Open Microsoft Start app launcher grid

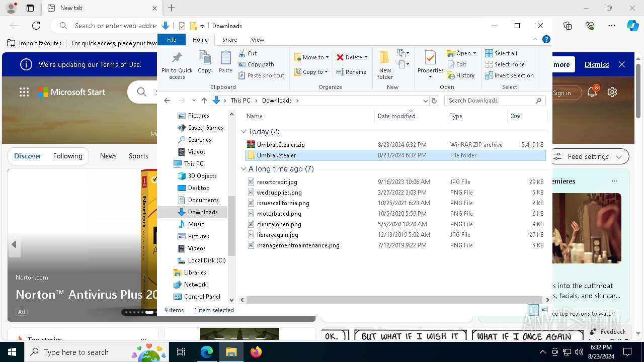[x=24, y=92]
